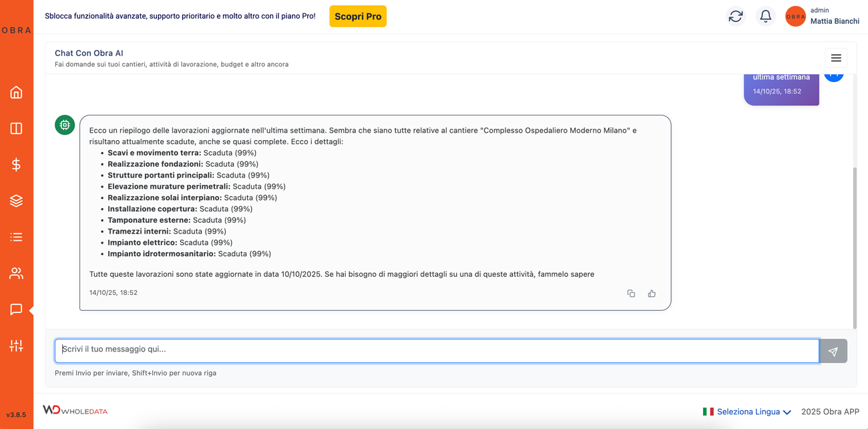Open the list icon in sidebar
This screenshot has width=868, height=429.
pos(16,237)
